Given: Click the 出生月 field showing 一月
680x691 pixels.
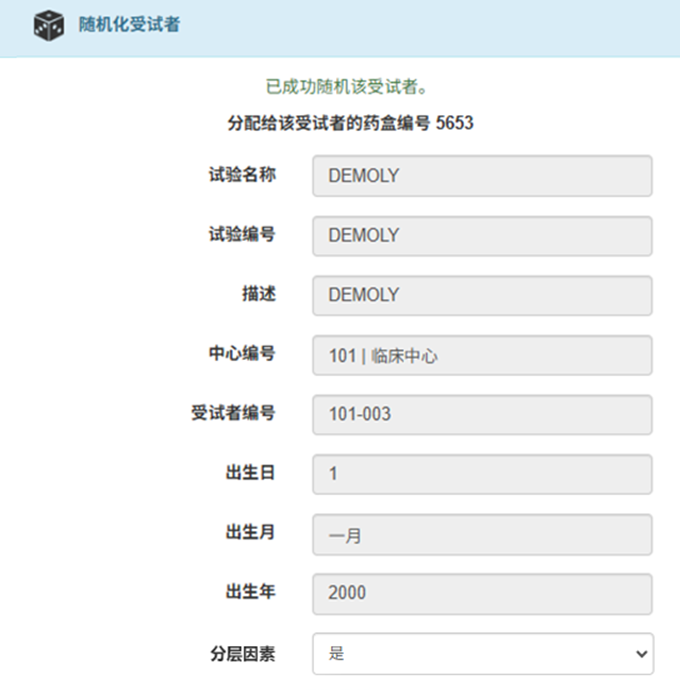Looking at the screenshot, I should (482, 535).
